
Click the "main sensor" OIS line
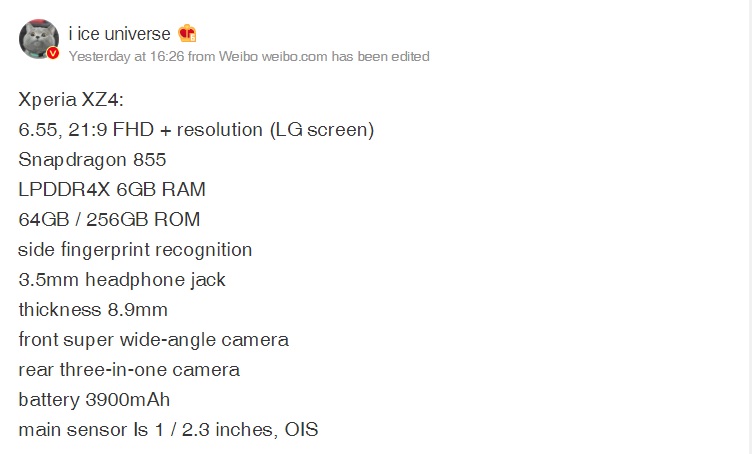click(168, 430)
